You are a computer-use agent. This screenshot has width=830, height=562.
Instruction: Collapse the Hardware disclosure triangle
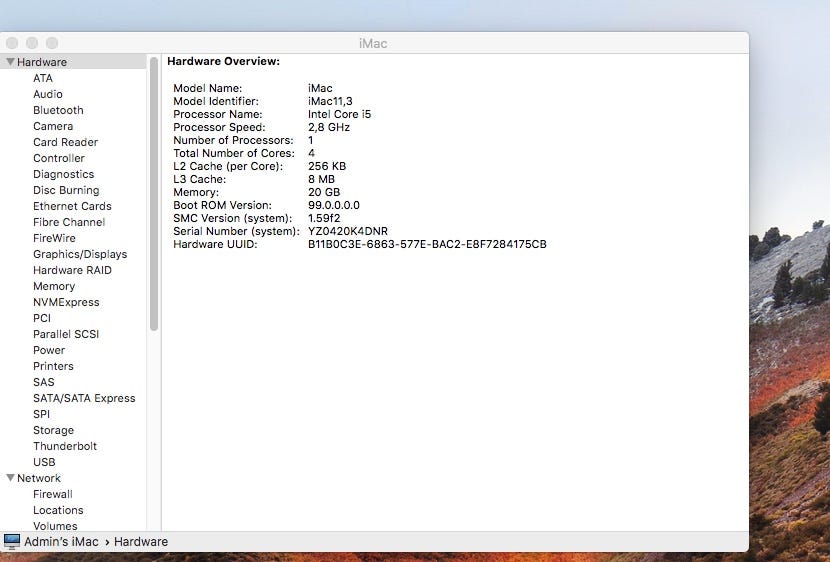pos(10,62)
